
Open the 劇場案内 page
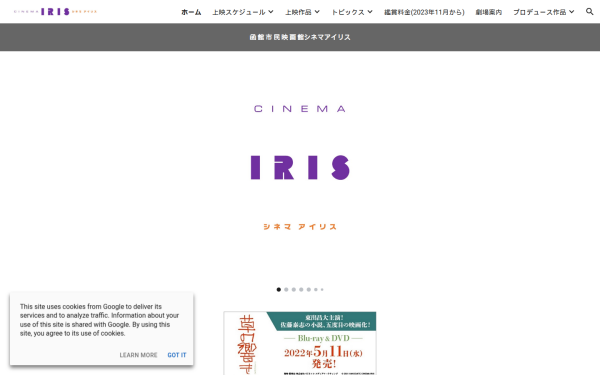(x=489, y=12)
